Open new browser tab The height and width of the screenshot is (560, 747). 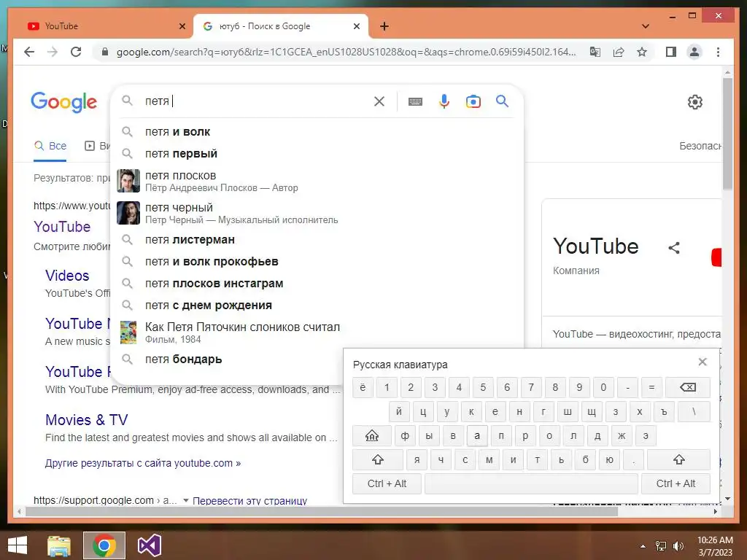(x=384, y=26)
